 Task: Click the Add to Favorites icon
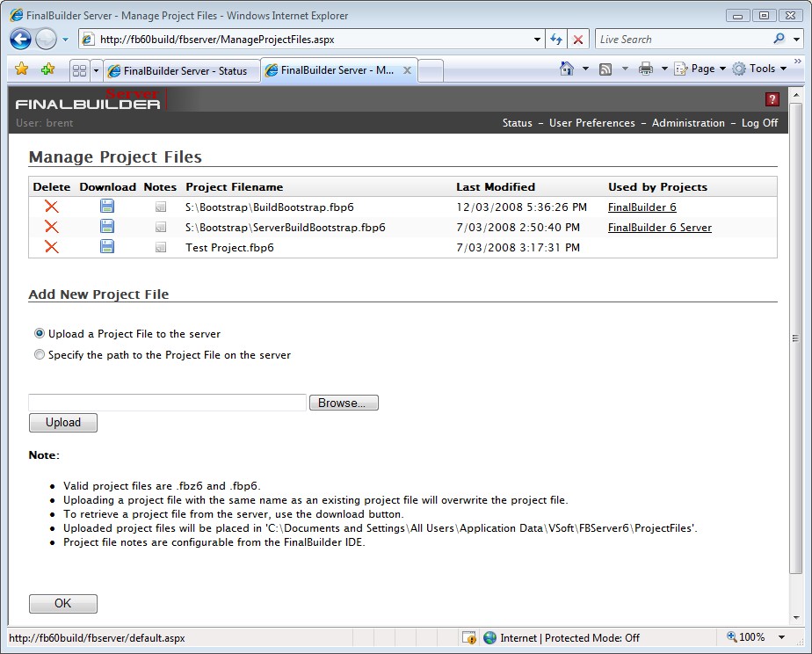coord(47,69)
